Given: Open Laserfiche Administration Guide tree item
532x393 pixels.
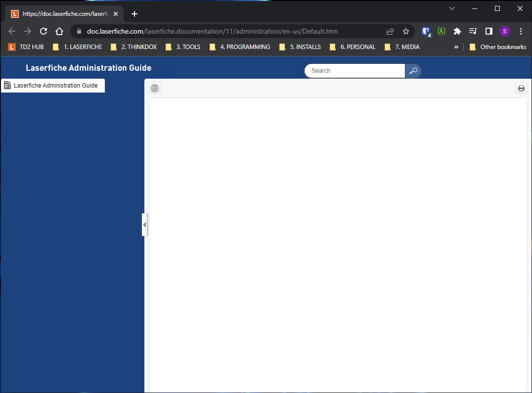Looking at the screenshot, I should click(x=53, y=86).
